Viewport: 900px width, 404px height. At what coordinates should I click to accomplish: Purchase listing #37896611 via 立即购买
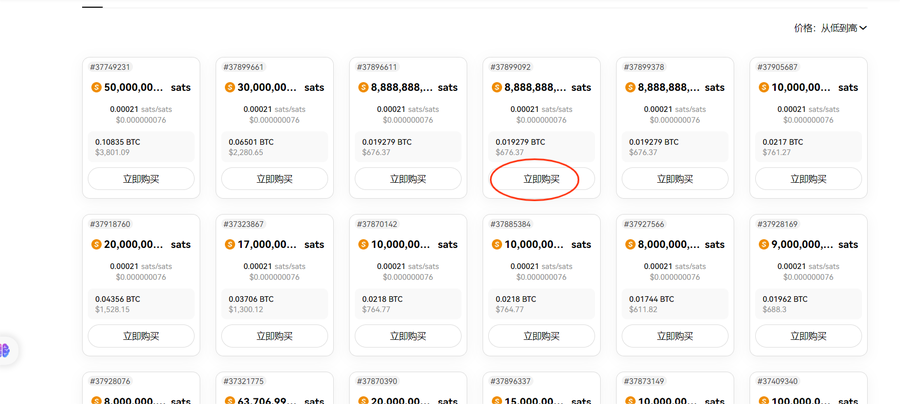408,179
